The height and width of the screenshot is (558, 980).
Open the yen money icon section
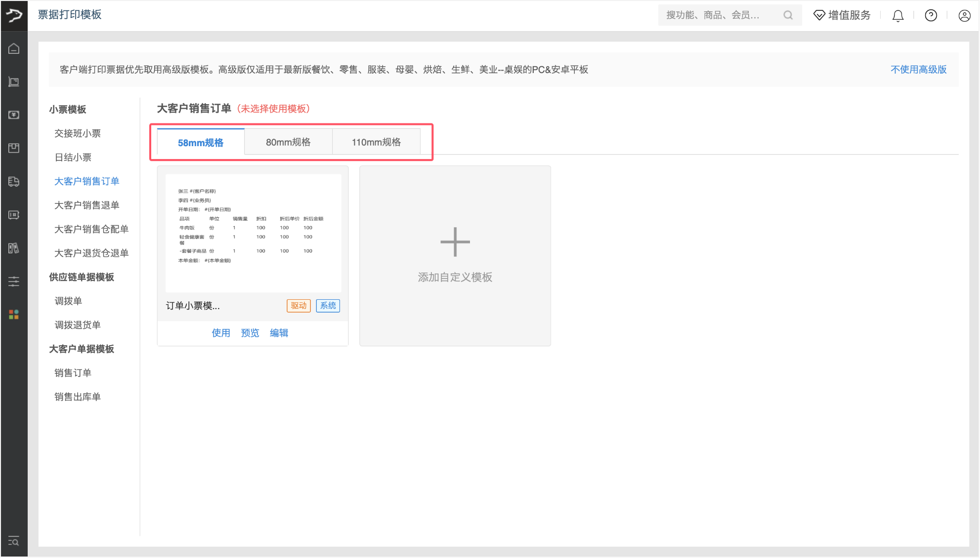point(14,115)
